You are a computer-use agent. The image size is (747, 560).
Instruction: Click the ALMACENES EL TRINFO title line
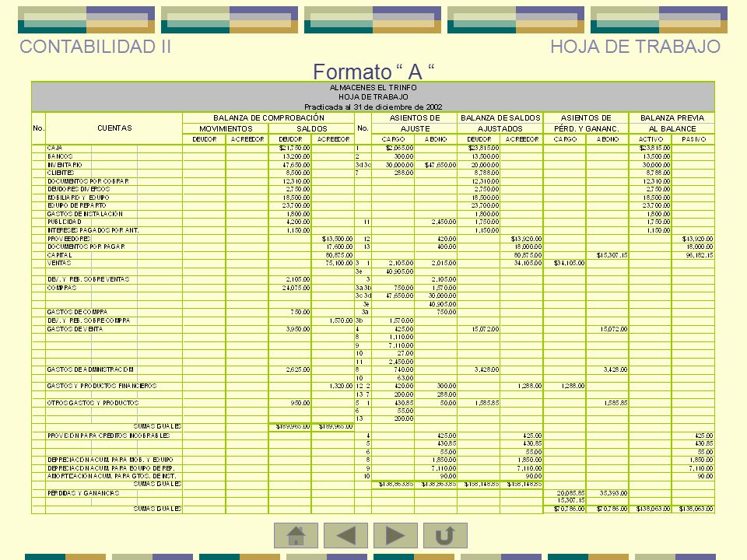coord(373,88)
